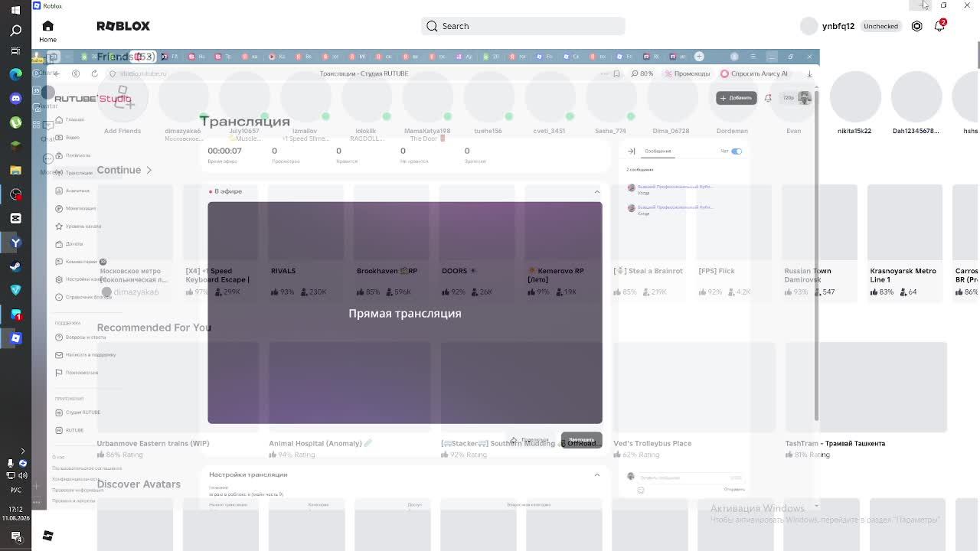The image size is (980, 551).
Task: Open Промокоды in browser toolbar
Action: click(688, 73)
